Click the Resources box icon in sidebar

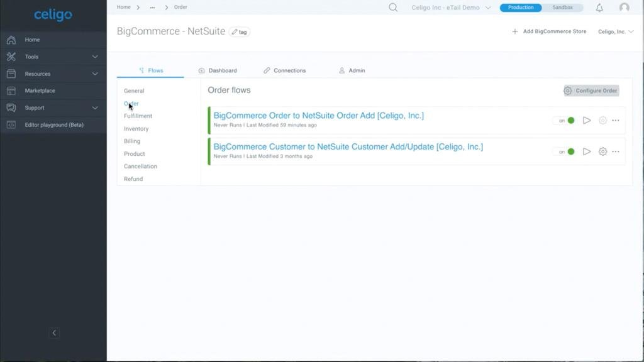(11, 74)
